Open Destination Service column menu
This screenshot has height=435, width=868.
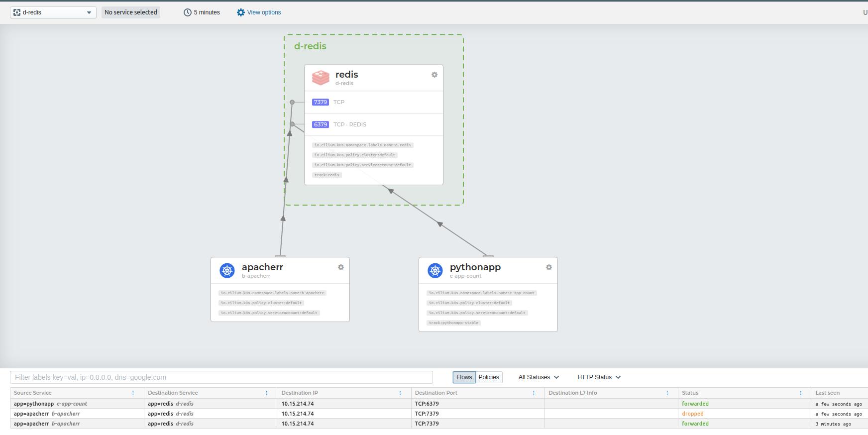[x=267, y=393]
